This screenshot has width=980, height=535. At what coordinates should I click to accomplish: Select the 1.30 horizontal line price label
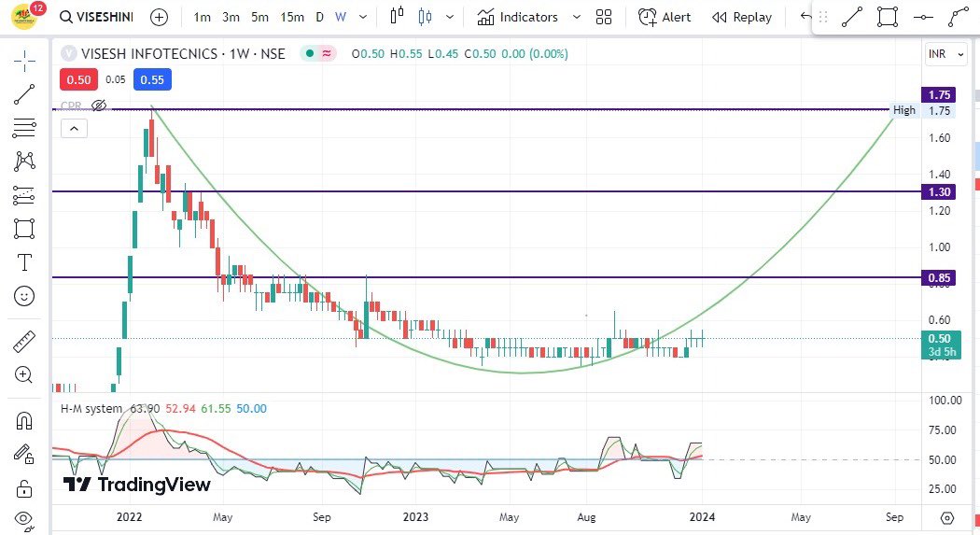939,192
